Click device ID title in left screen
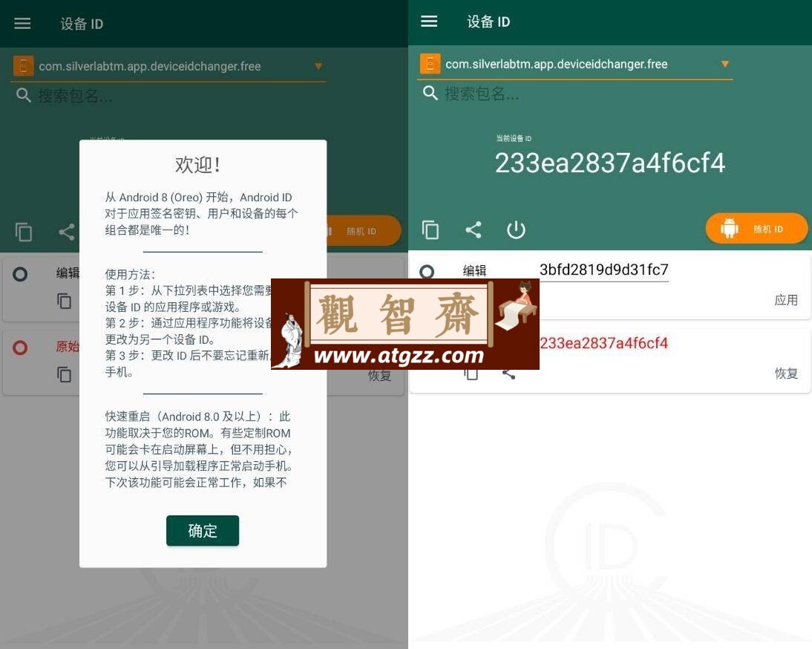 82,24
